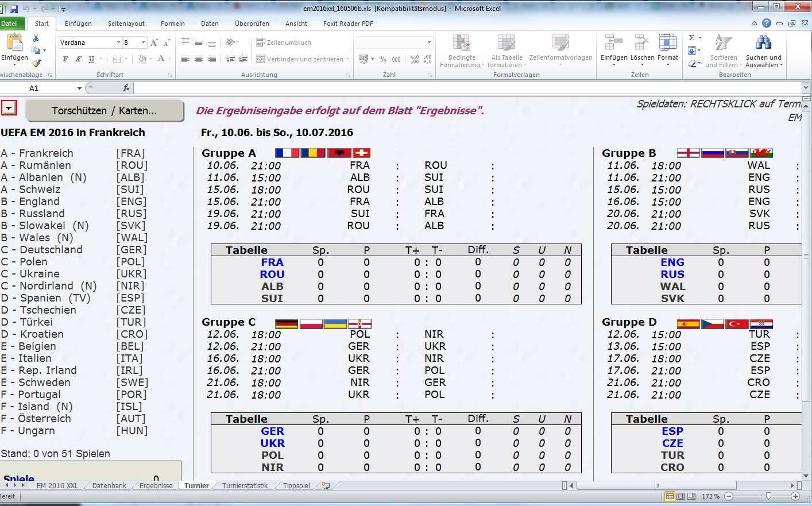Click the Suchen und Auswählen binoculars icon

(763, 43)
